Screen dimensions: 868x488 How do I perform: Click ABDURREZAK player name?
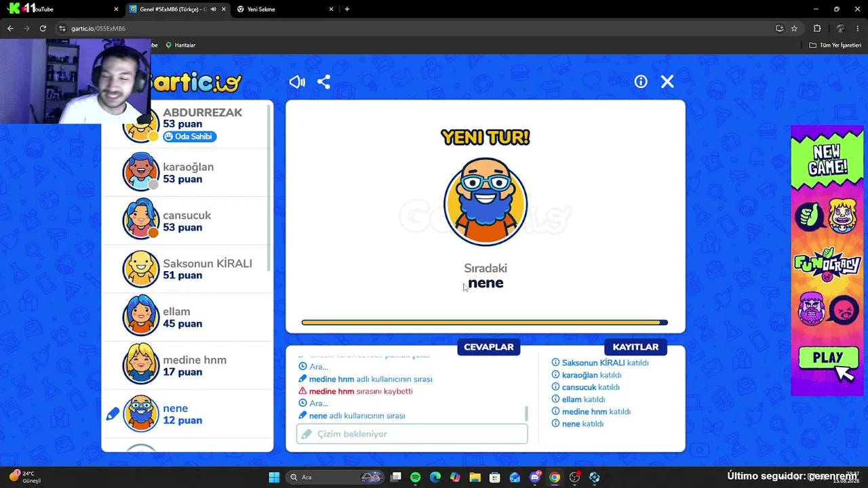tap(202, 113)
